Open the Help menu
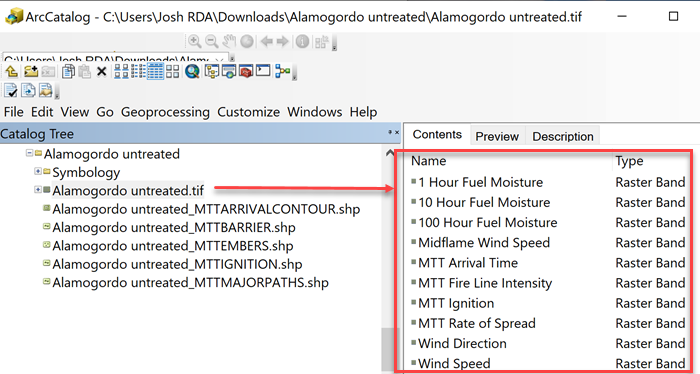 pyautogui.click(x=363, y=112)
